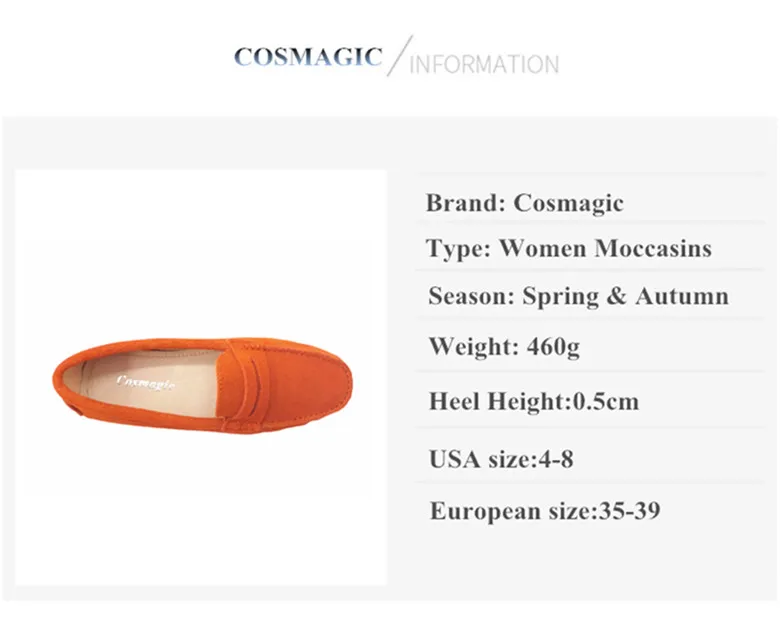The height and width of the screenshot is (617, 780).
Task: Click the 'Weight: 460g' line
Action: [x=504, y=347]
